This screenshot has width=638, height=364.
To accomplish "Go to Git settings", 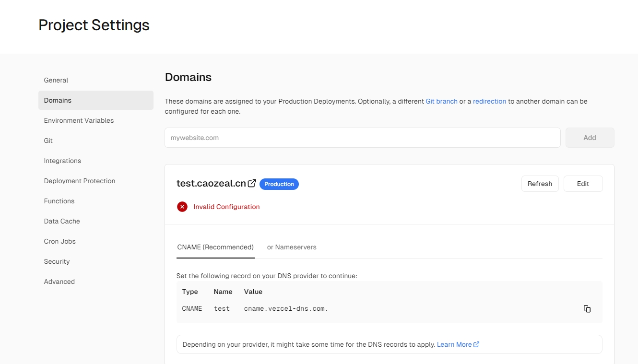I will [x=48, y=141].
